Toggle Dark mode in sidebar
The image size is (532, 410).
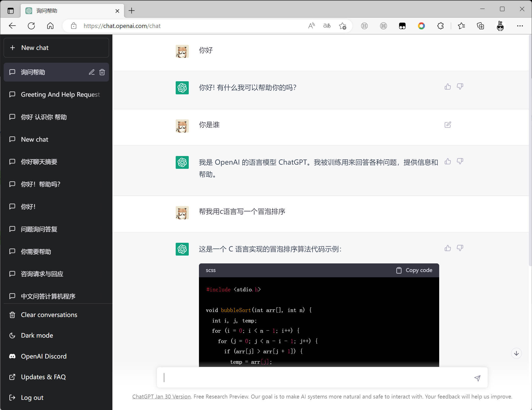click(37, 335)
